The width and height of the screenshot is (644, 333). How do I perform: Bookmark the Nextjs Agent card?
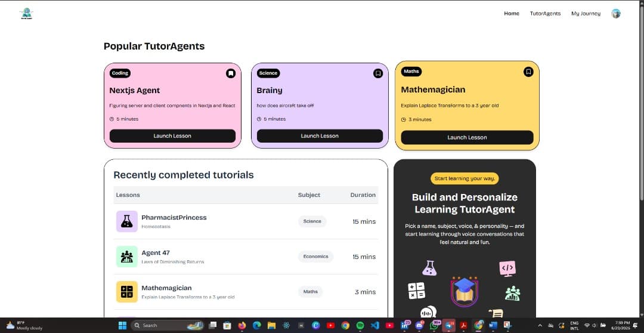(231, 73)
